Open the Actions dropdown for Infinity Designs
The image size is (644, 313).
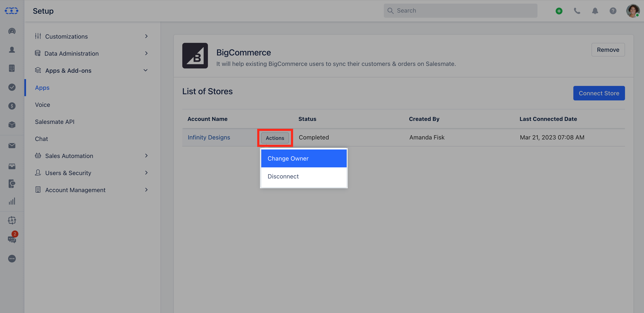(x=275, y=138)
